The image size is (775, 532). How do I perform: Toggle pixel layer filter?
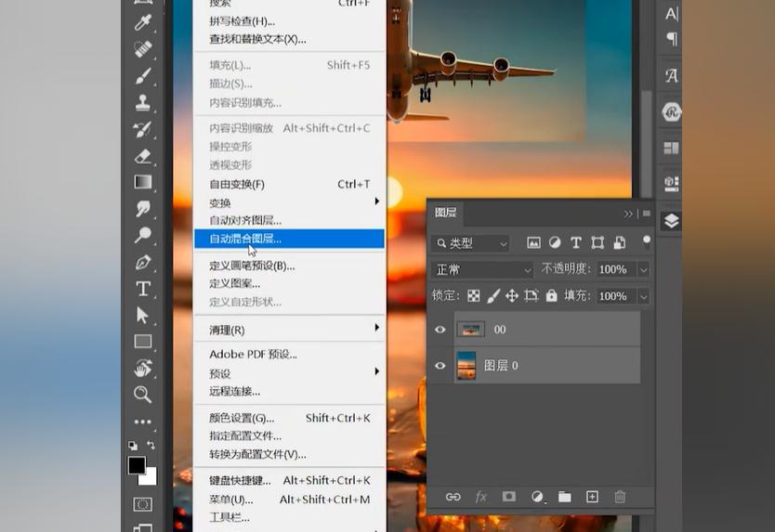click(533, 242)
